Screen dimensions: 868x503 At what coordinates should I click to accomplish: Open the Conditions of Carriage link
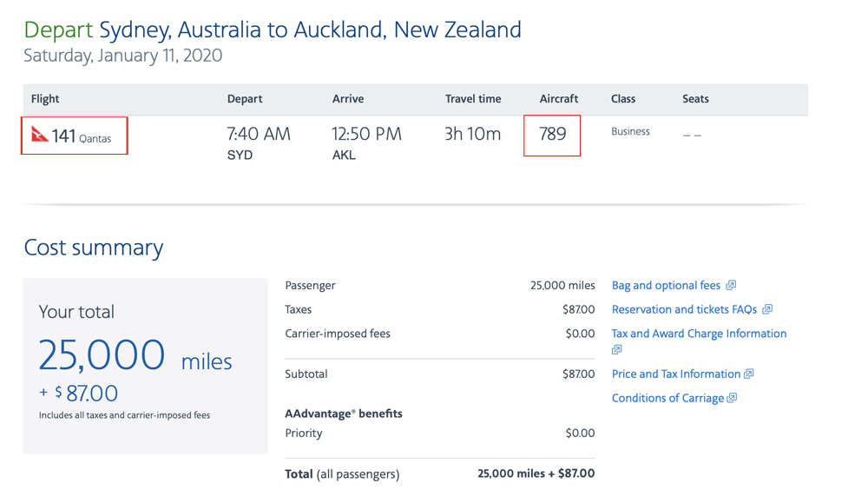667,398
